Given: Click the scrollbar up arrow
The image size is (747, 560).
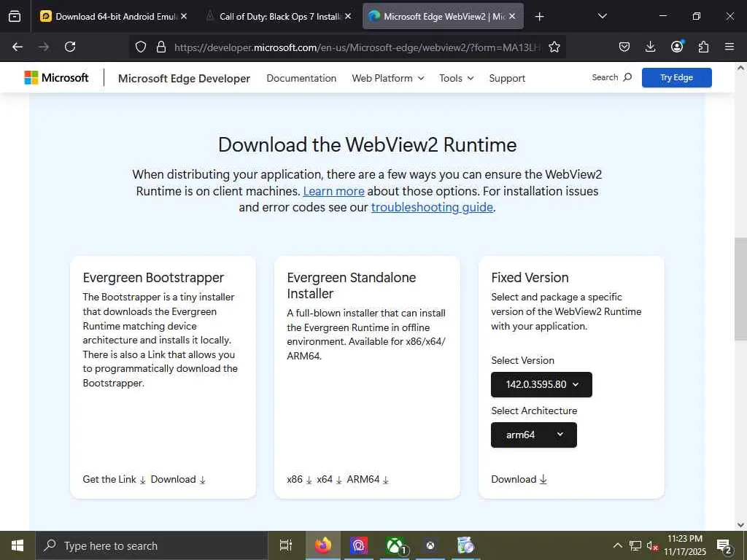Looking at the screenshot, I should pos(740,68).
